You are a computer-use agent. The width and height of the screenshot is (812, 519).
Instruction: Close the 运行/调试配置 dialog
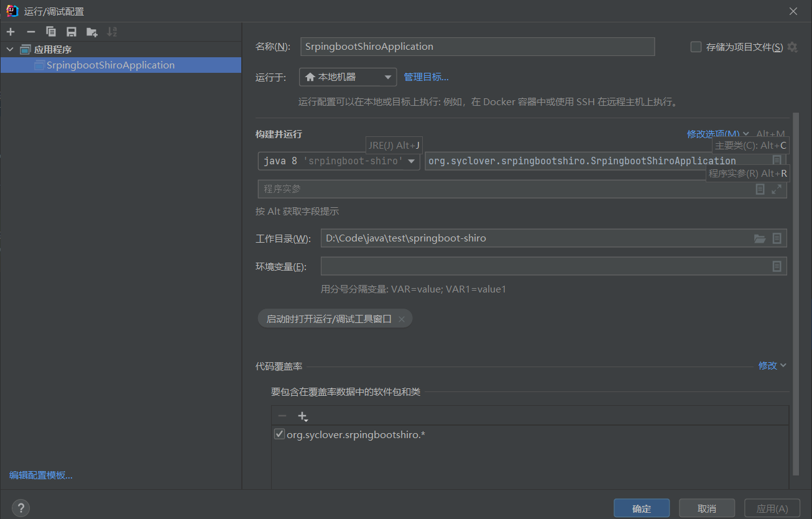click(793, 11)
